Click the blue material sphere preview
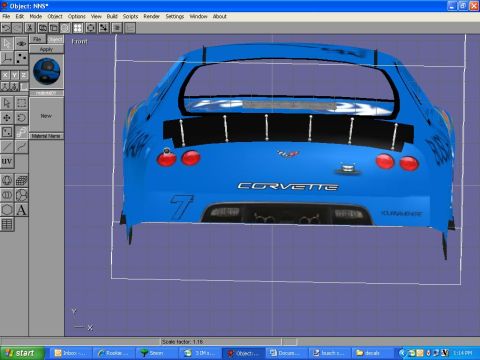Screen dimensions: 480x360 47,71
